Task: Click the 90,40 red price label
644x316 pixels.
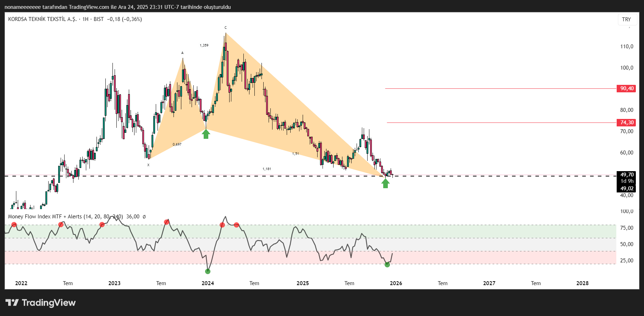Action: tap(626, 88)
